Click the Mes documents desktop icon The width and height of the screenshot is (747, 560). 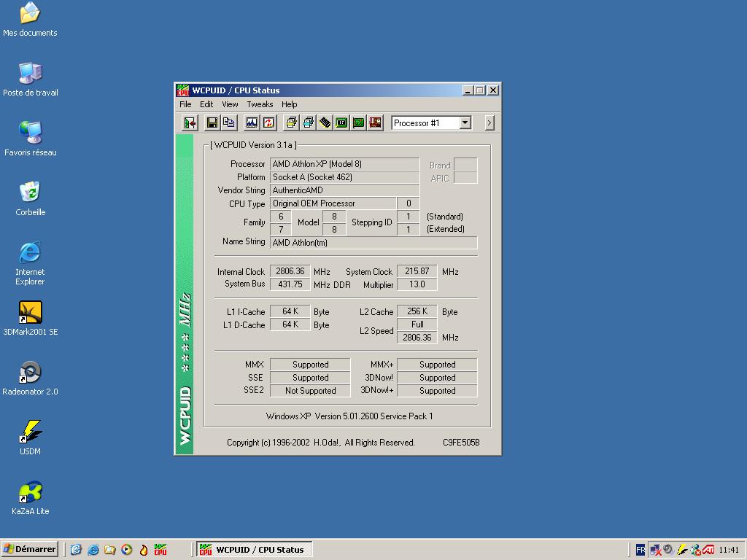30,19
